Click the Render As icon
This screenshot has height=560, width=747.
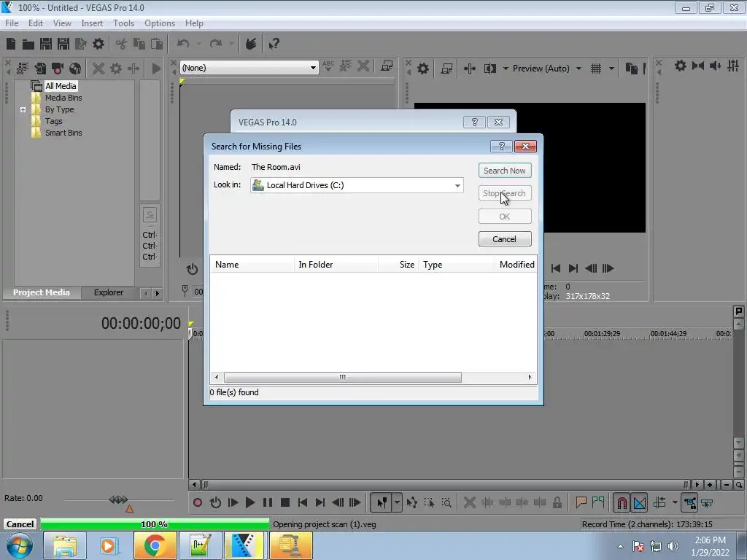(x=81, y=44)
